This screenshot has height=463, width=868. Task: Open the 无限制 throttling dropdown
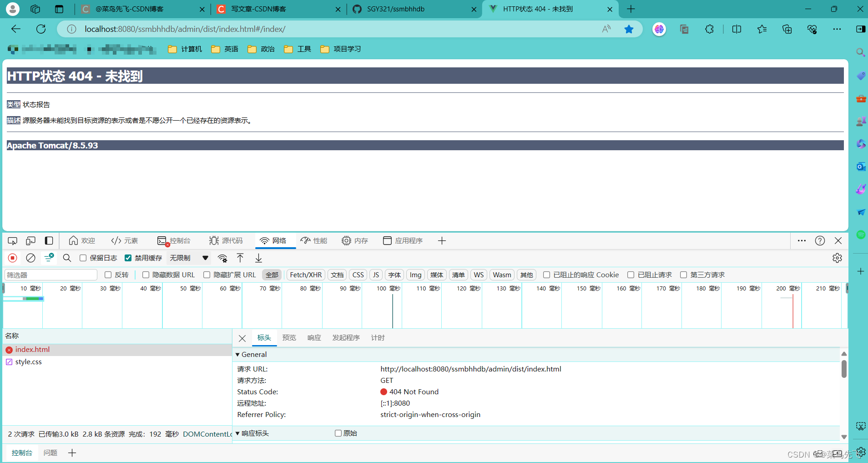pyautogui.click(x=189, y=258)
